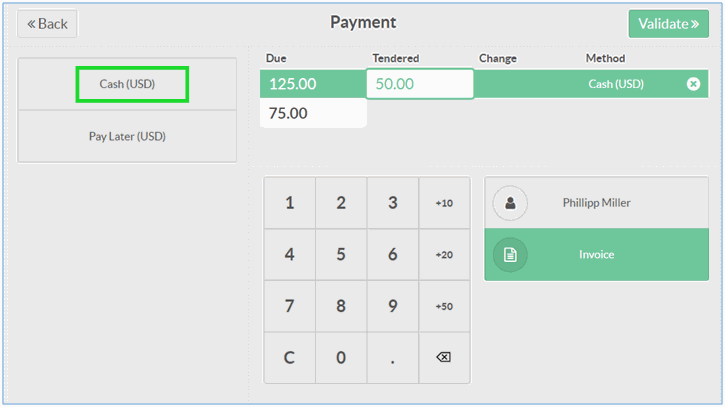
Task: Click the customer avatar icon
Action: [510, 203]
